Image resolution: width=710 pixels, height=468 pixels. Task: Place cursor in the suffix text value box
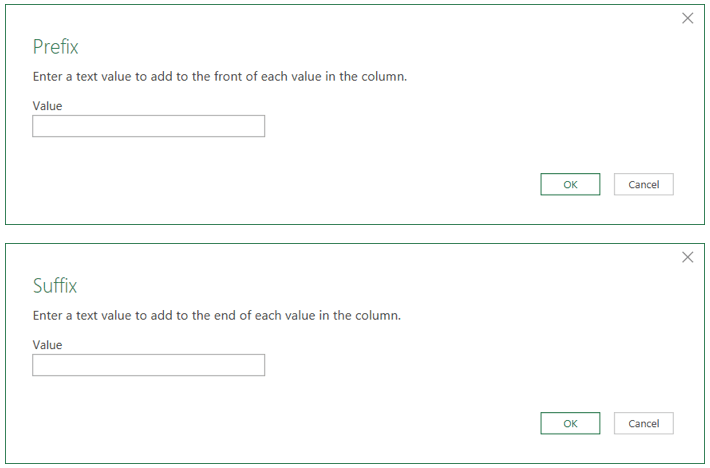pos(148,365)
